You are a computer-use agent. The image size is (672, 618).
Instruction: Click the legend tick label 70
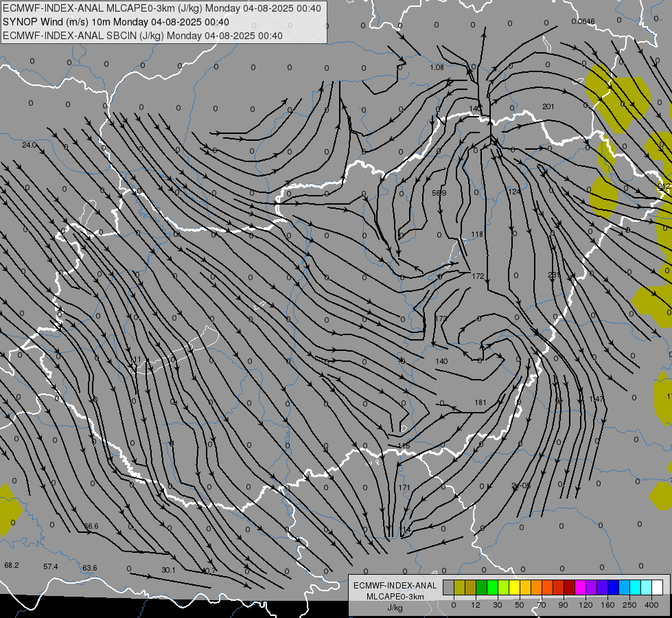[x=542, y=605]
